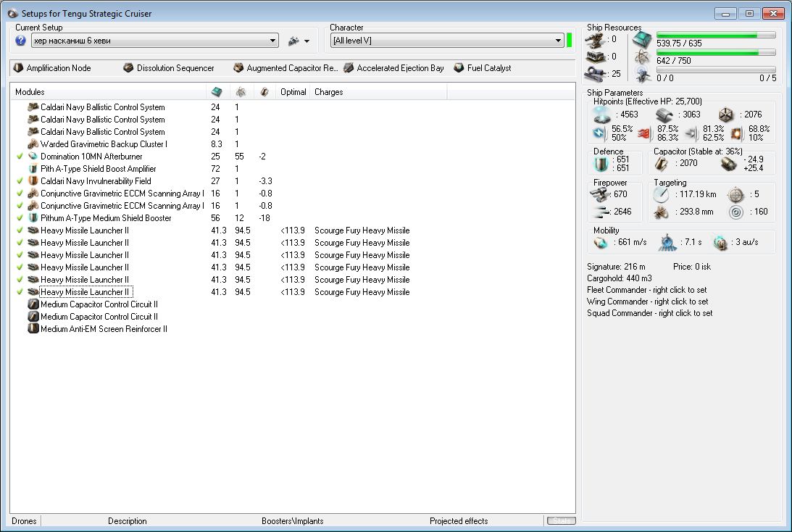792x532 pixels.
Task: Toggle the Pithum A-Type Medium Shield Booster checkmark
Action: point(20,217)
